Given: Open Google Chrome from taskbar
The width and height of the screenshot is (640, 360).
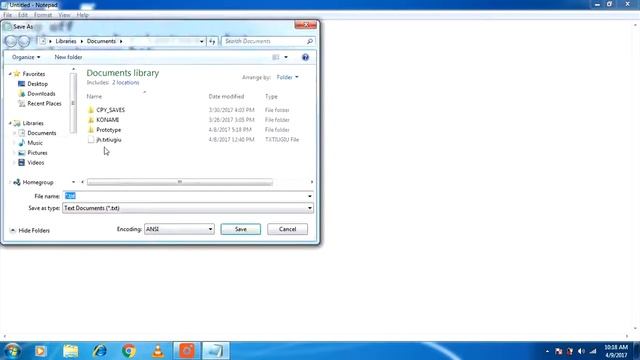Looking at the screenshot, I should (129, 351).
